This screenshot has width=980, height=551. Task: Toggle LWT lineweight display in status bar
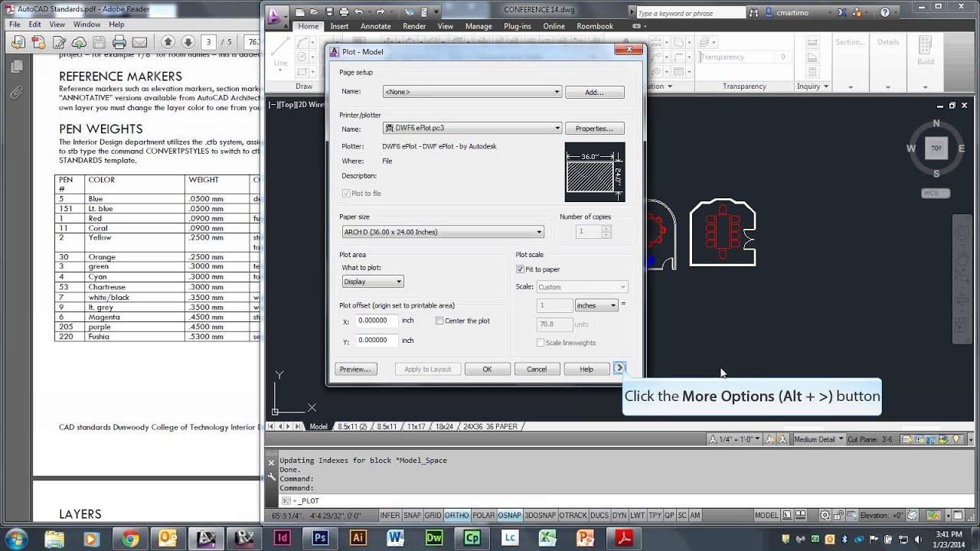pos(637,516)
